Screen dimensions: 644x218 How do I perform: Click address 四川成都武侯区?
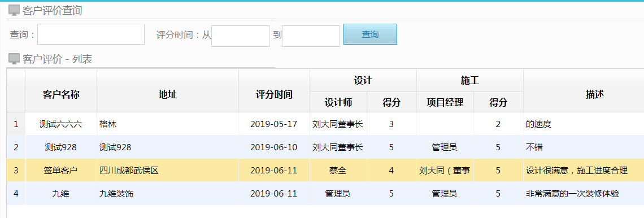click(x=129, y=170)
